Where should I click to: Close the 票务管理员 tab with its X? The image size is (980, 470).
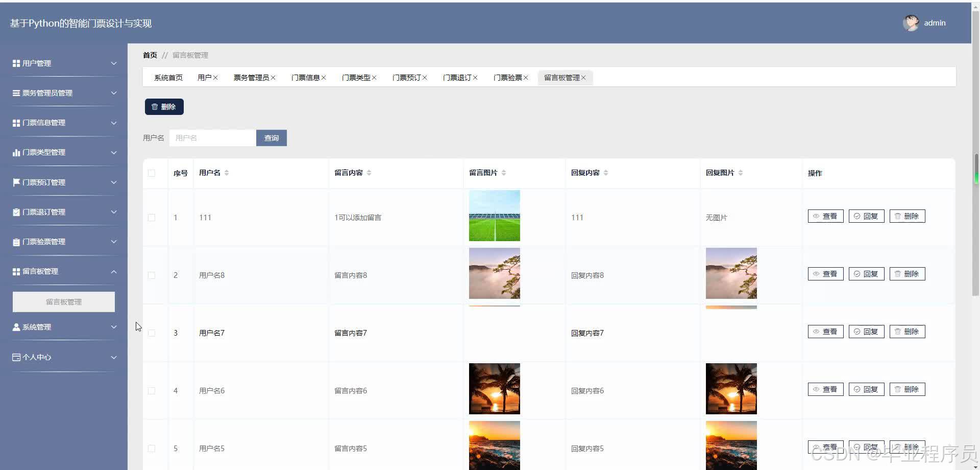(273, 78)
